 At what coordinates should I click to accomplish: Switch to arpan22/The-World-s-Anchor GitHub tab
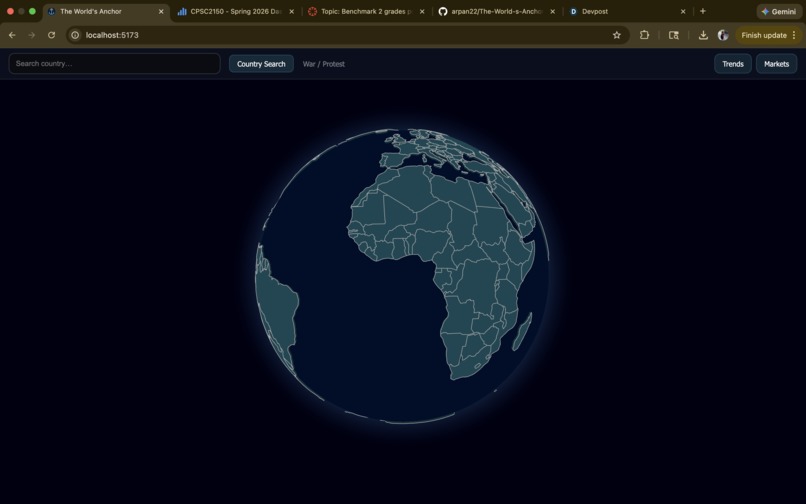pos(497,11)
